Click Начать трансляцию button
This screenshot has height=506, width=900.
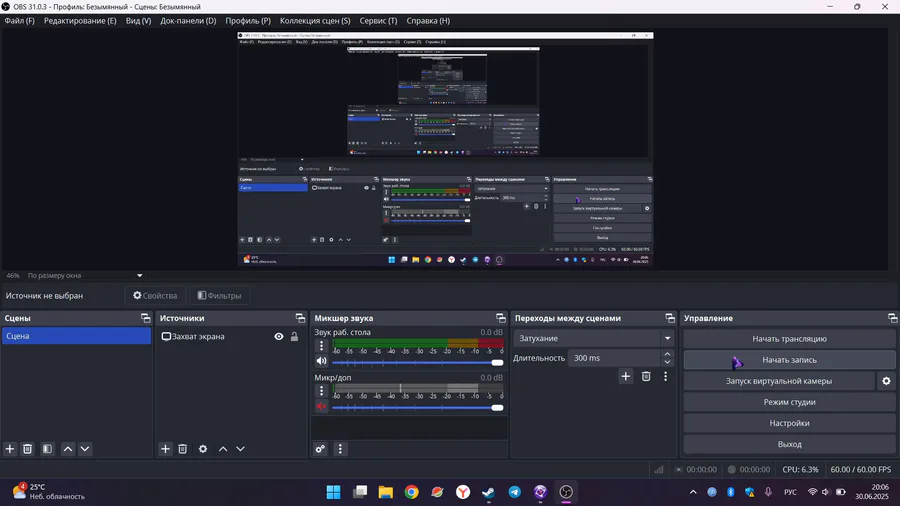click(789, 338)
